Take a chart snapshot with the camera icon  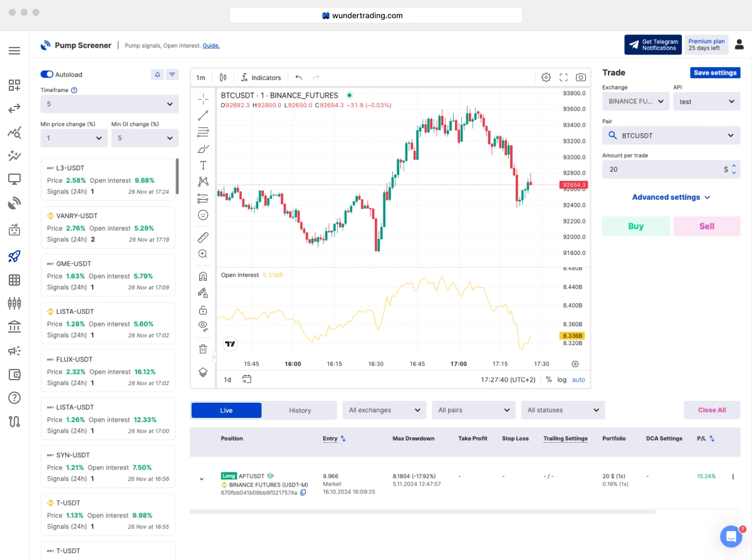pyautogui.click(x=580, y=77)
